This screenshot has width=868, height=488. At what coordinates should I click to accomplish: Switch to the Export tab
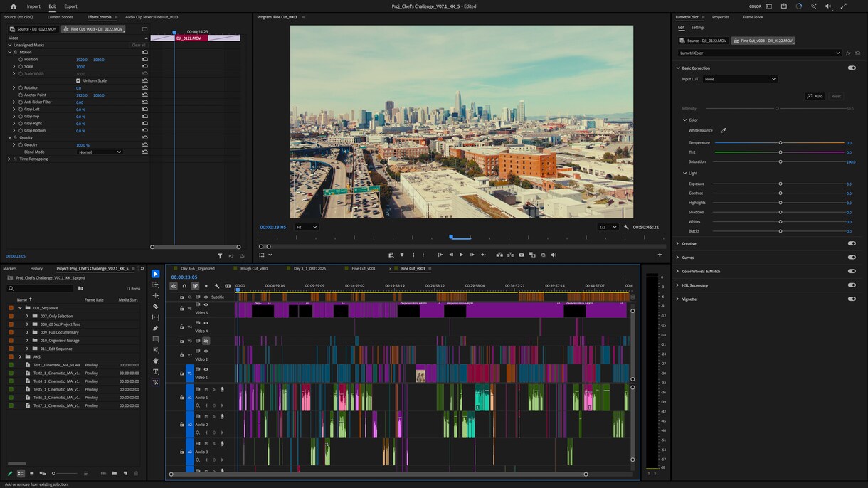click(x=70, y=6)
